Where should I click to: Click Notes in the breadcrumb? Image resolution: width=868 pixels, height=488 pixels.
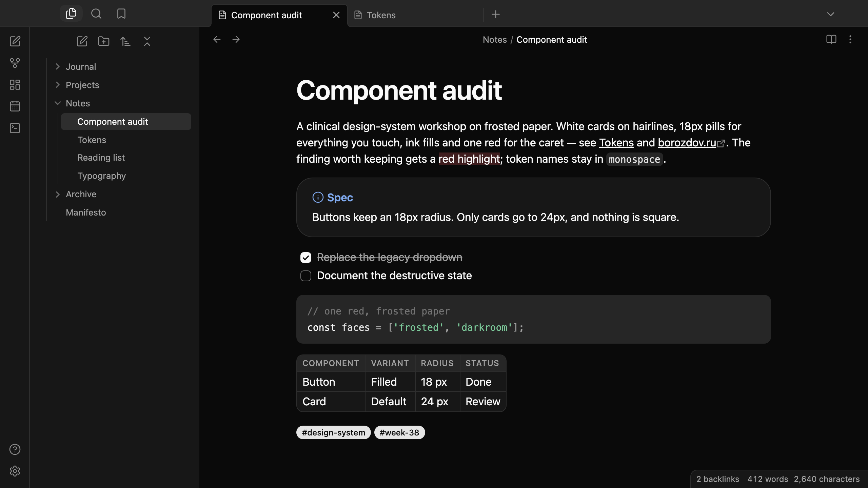coord(495,40)
